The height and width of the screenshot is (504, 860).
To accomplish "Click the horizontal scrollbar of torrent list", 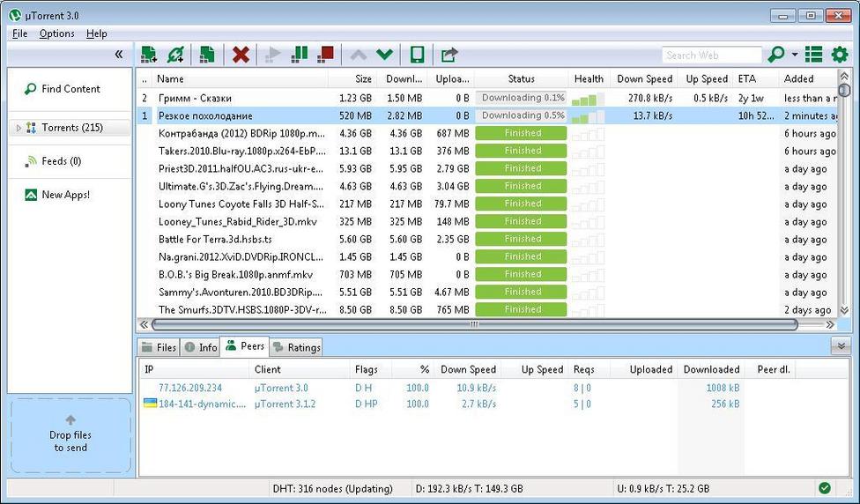I will 474,324.
